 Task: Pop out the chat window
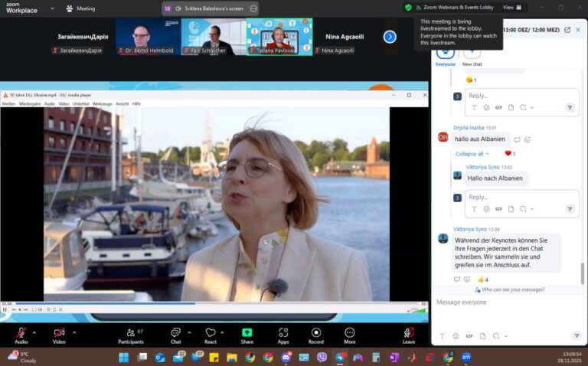(567, 30)
